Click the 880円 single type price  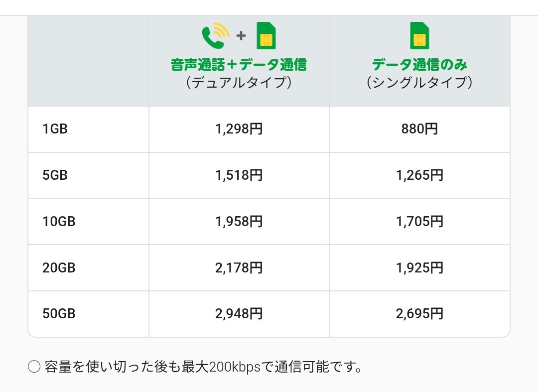[x=419, y=129]
